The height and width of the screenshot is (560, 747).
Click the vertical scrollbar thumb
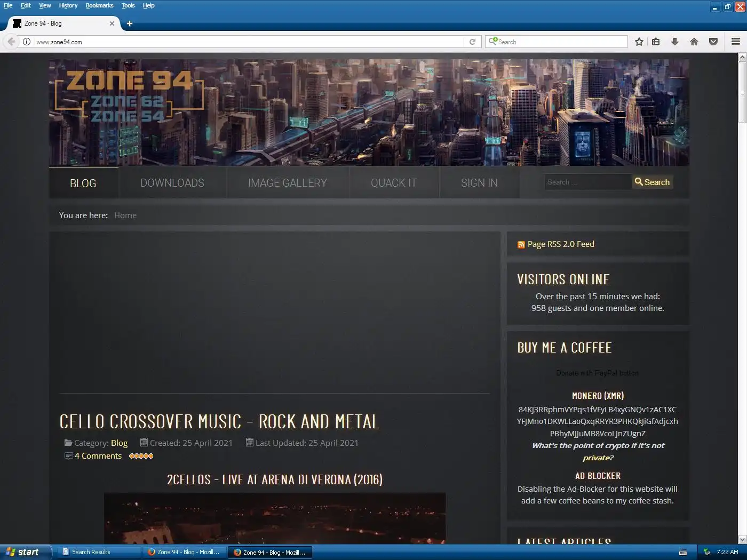click(742, 93)
